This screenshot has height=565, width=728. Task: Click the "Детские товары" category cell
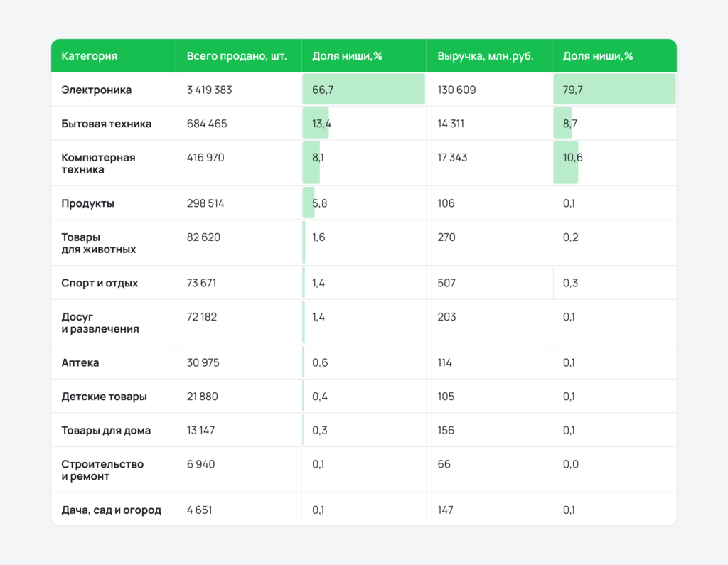click(x=104, y=397)
